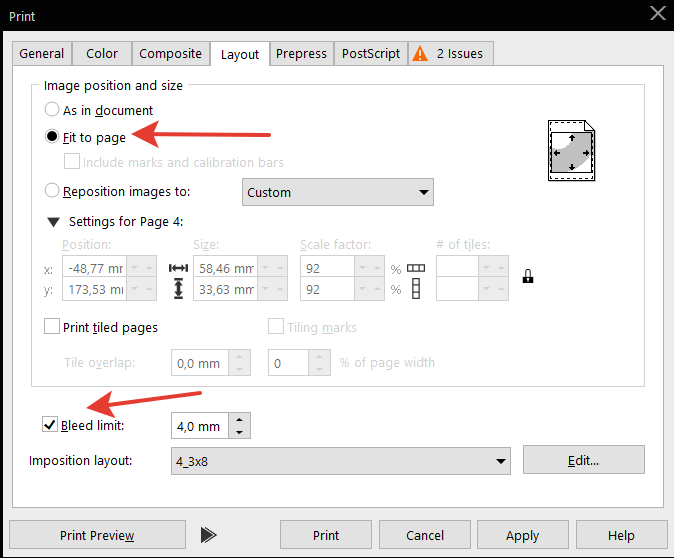Click the bottom number of tiles field
Viewport: 674px width, 558px height.
[457, 289]
